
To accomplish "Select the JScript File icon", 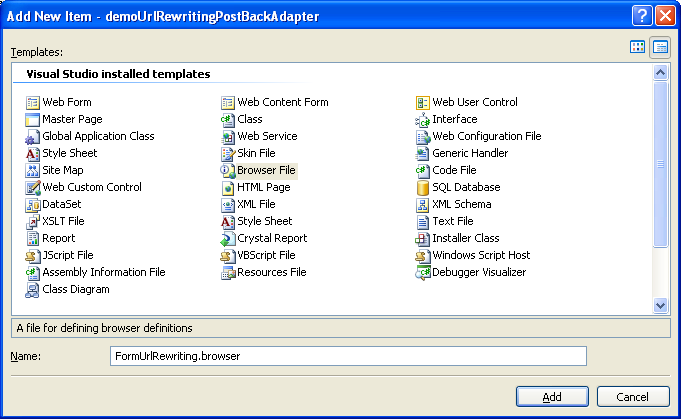I will point(33,255).
